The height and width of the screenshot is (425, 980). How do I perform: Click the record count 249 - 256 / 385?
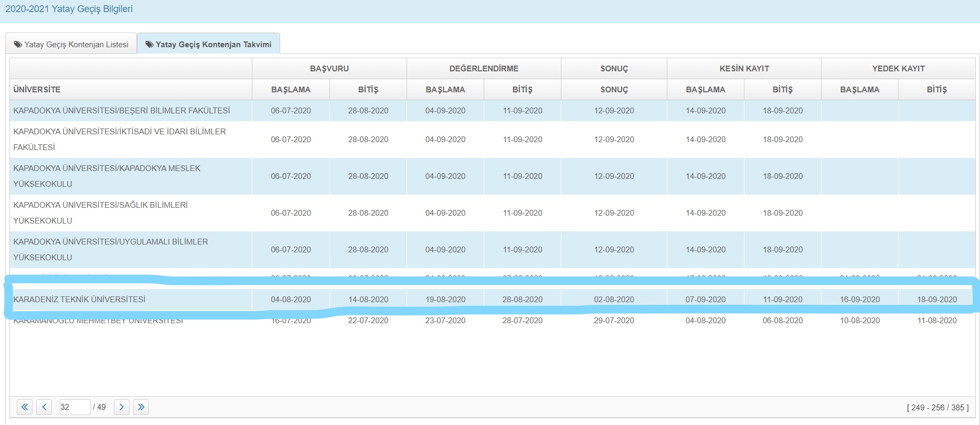coord(938,408)
